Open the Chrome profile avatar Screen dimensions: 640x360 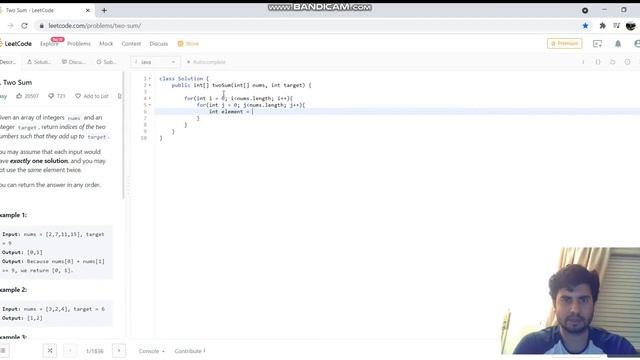pyautogui.click(x=631, y=26)
